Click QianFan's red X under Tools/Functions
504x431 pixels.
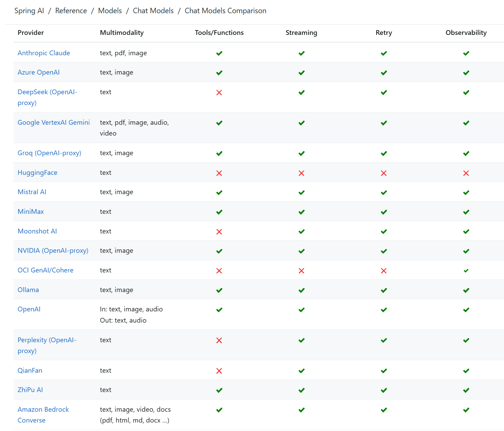(219, 371)
